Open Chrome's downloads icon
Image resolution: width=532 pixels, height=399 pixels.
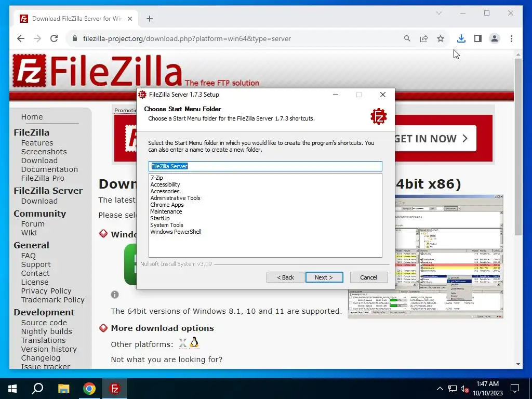[x=461, y=38]
